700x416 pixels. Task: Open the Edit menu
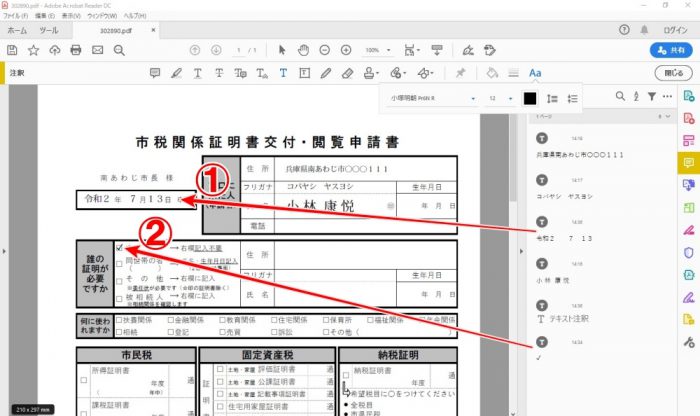click(x=45, y=16)
